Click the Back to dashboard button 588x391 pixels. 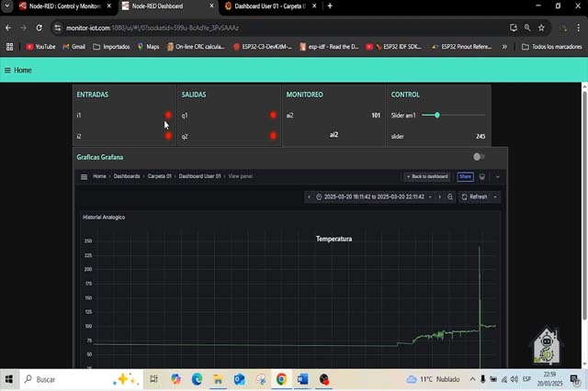tap(427, 176)
